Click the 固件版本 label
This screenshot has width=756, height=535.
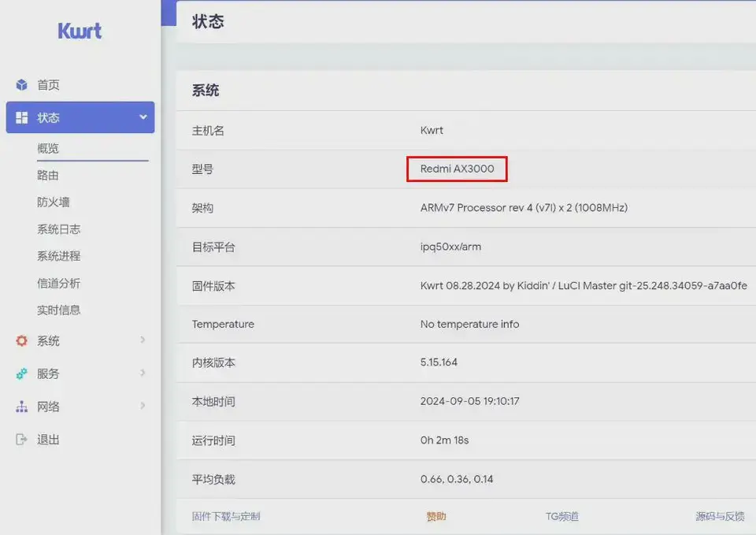(x=213, y=286)
